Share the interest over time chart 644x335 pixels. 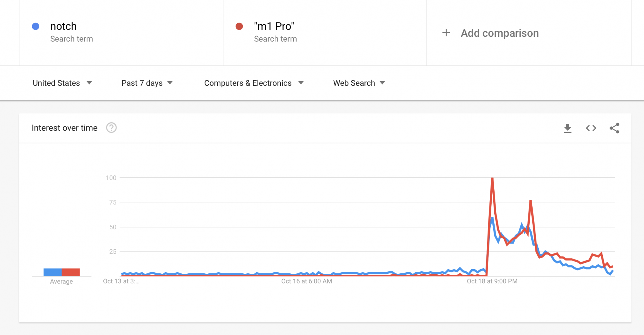[614, 128]
